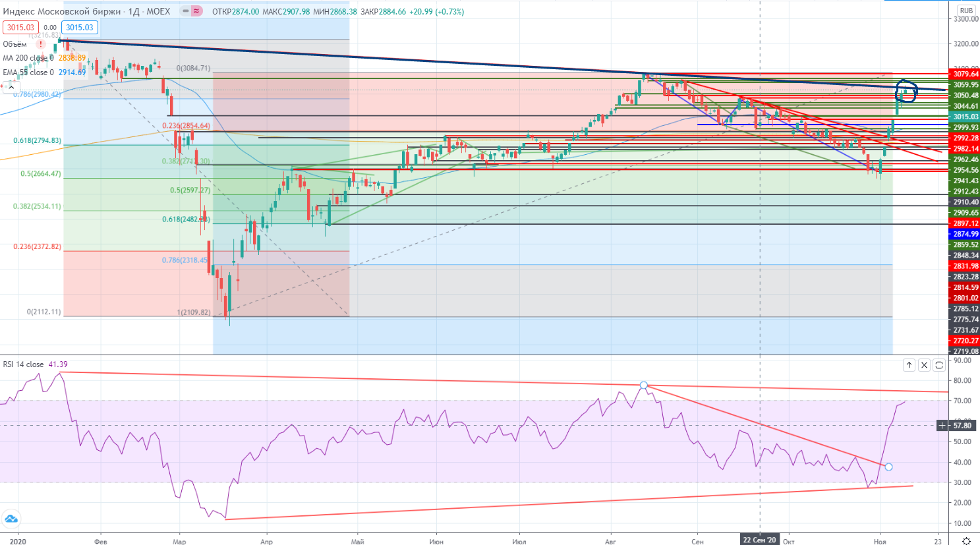Click the plus icon next to 57.80
Image resolution: width=980 pixels, height=545 pixels.
click(942, 426)
